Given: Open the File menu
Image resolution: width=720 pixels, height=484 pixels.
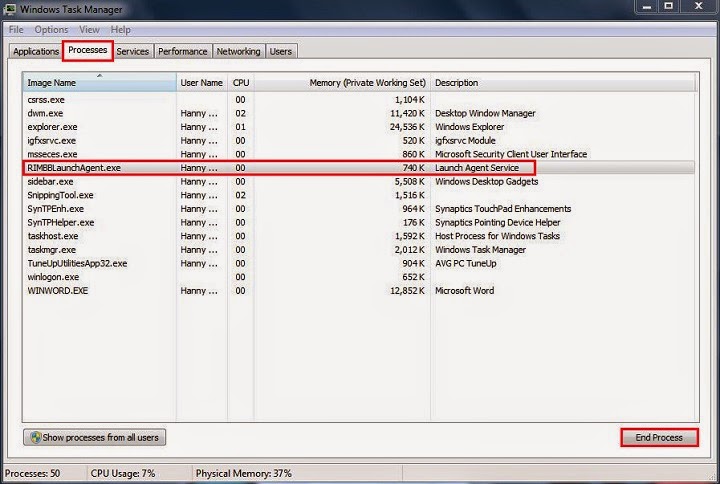Looking at the screenshot, I should (x=16, y=30).
